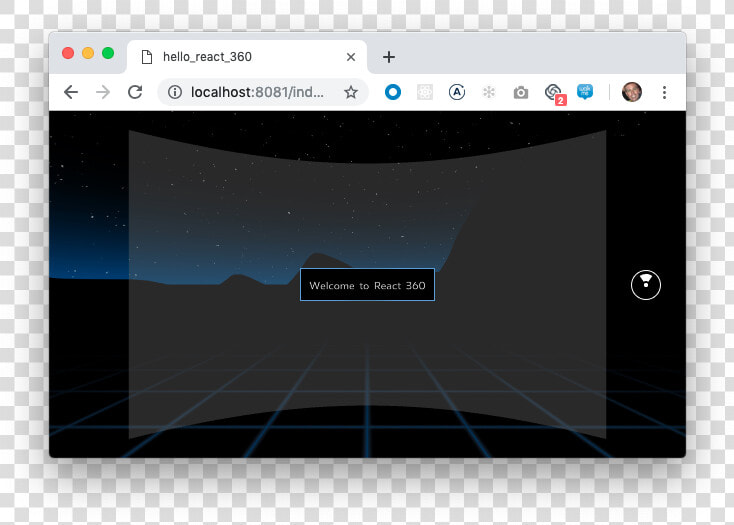Click the circled letter A extension icon
The width and height of the screenshot is (734, 525).
click(x=457, y=92)
